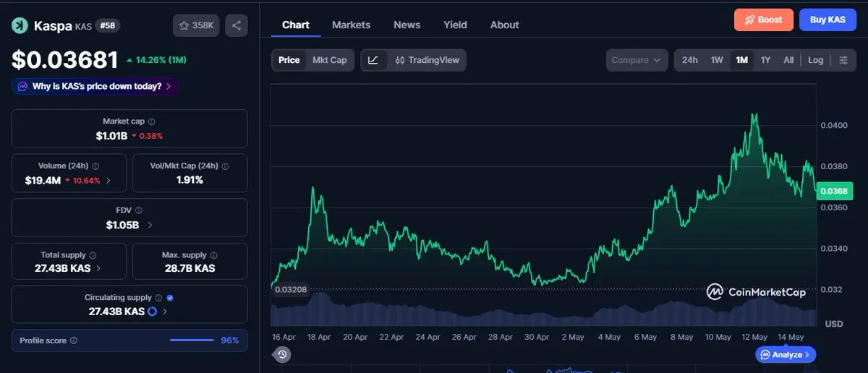Open the Yield tab
Screen dimensions: 868x373
click(455, 25)
